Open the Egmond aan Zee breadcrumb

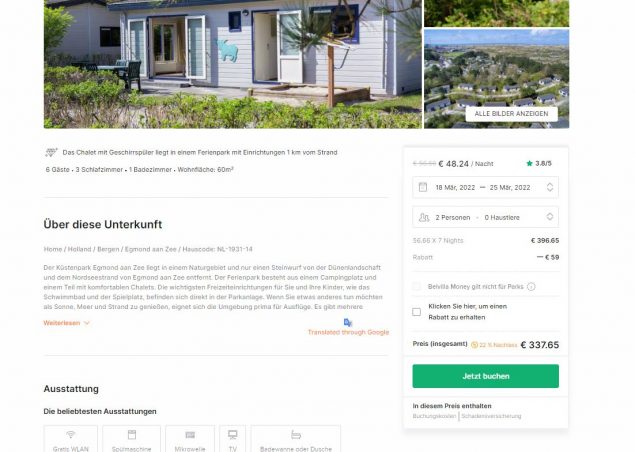(x=151, y=249)
